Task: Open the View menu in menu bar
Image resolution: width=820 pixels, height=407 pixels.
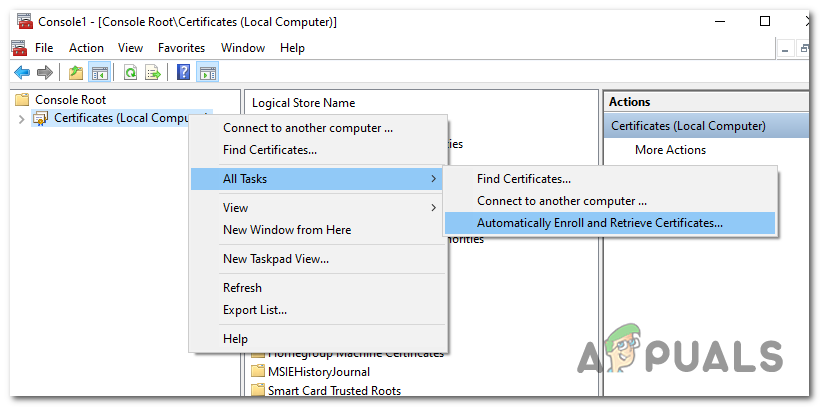Action: [x=130, y=48]
